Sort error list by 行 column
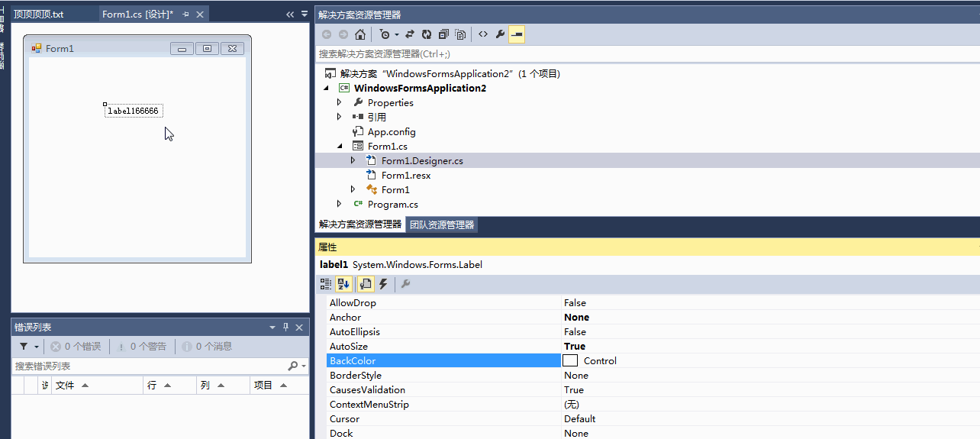This screenshot has width=980, height=439. point(169,386)
